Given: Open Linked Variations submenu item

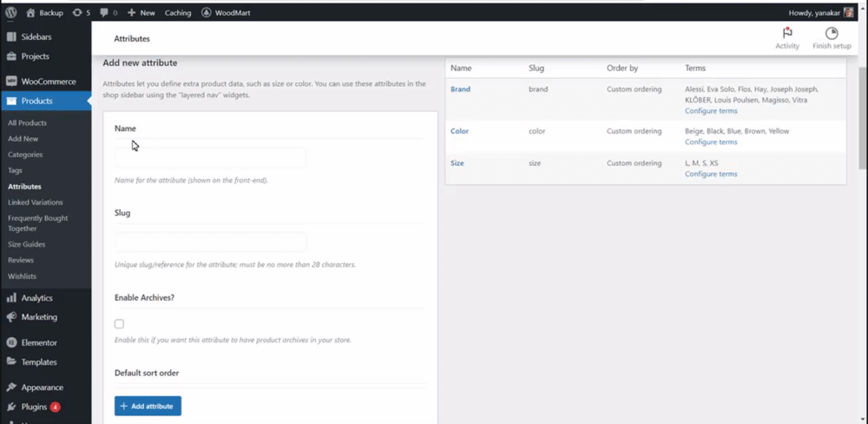Looking at the screenshot, I should pyautogui.click(x=36, y=202).
